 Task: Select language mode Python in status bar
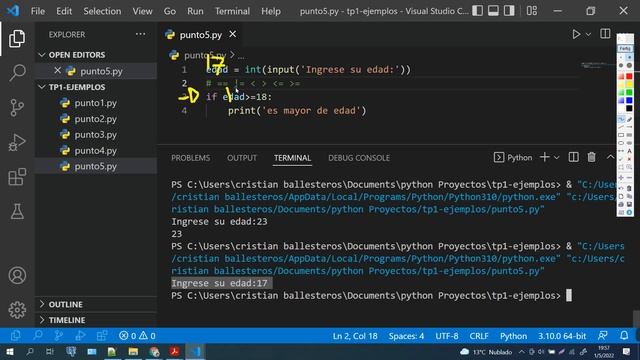click(513, 336)
